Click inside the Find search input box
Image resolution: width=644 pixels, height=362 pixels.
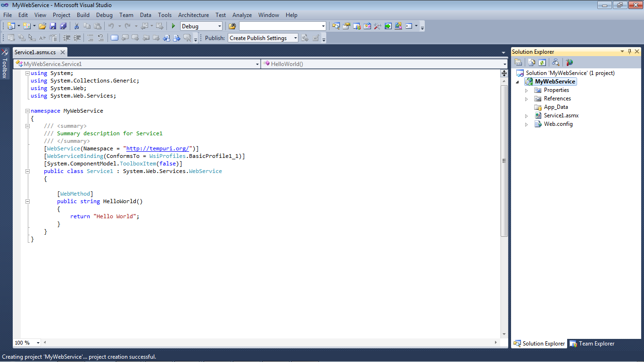point(280,26)
